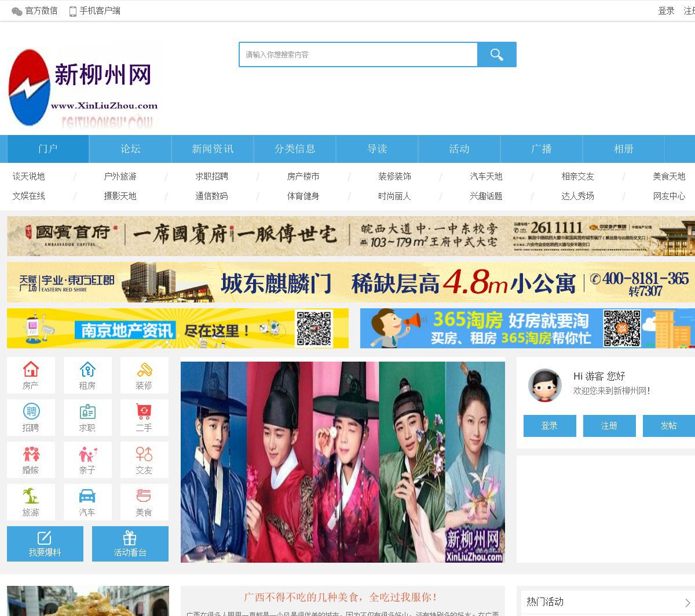Select the 活动 activities tab

click(459, 149)
